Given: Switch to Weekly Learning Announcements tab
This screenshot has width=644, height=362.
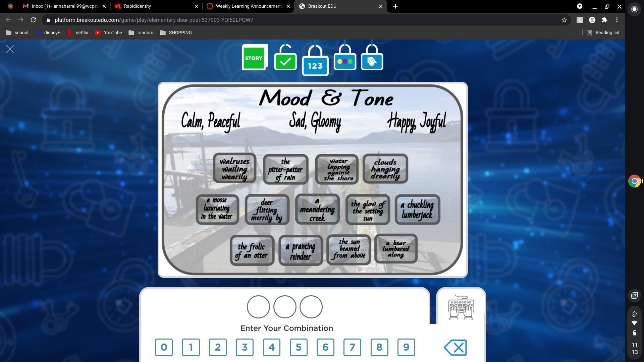Looking at the screenshot, I should 248,6.
